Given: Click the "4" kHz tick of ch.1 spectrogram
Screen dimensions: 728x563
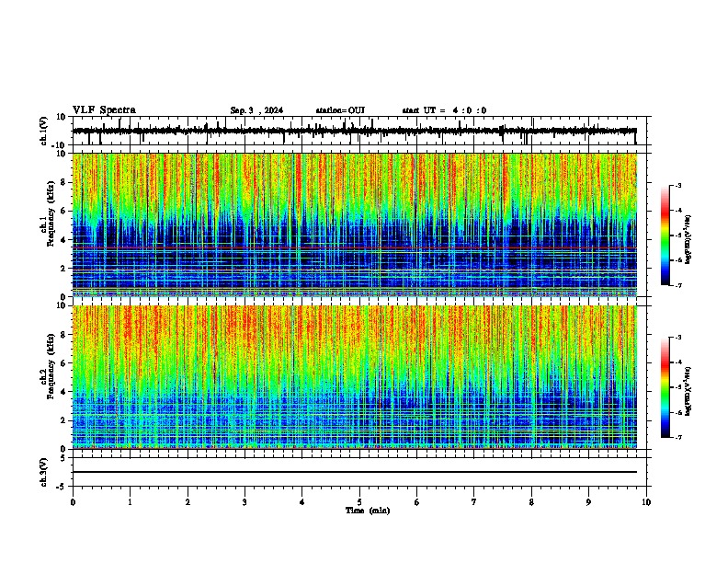Looking at the screenshot, I should pos(63,240).
